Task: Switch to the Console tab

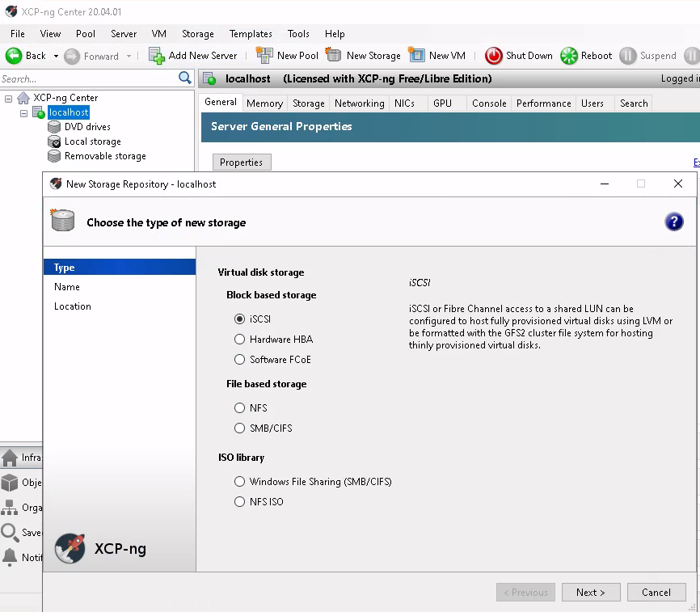Action: (x=489, y=103)
